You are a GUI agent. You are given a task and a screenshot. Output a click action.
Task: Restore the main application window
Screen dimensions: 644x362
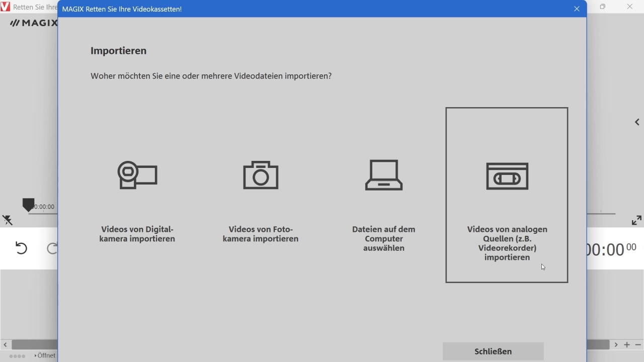(603, 7)
